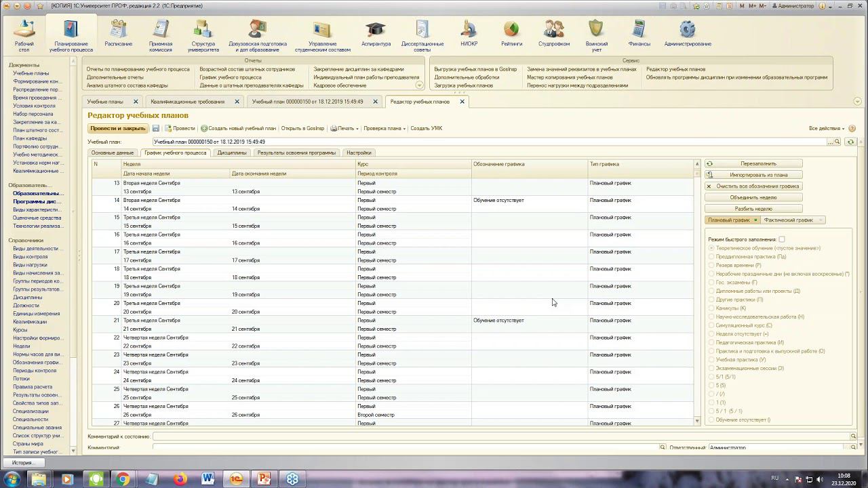This screenshot has height=488, width=868.
Task: Select Гос. экзамены (Г) radio option
Action: (x=711, y=282)
